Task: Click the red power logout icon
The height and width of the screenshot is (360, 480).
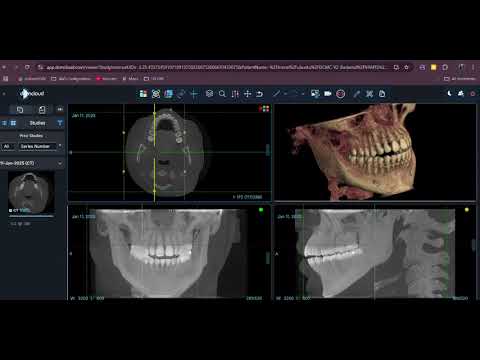Action: pyautogui.click(x=473, y=94)
